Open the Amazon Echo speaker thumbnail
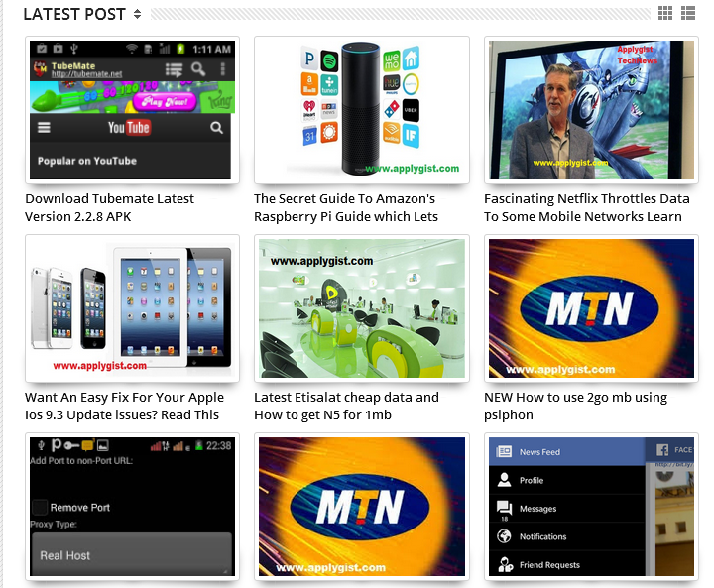The image size is (714, 588). [362, 110]
